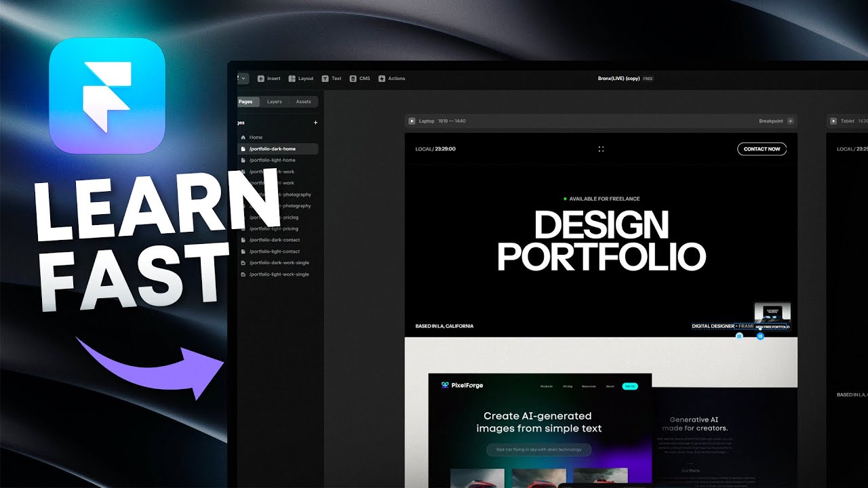Switch to the Layers tab
868x488 pixels.
(x=275, y=102)
